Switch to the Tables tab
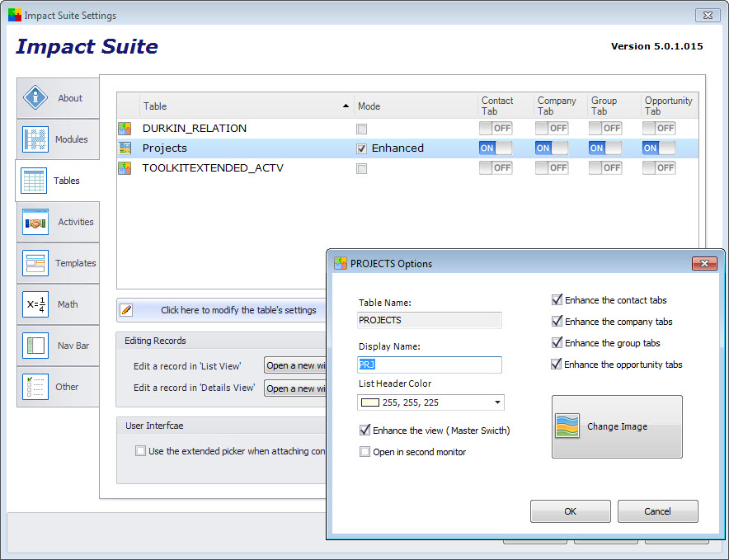 (56, 181)
